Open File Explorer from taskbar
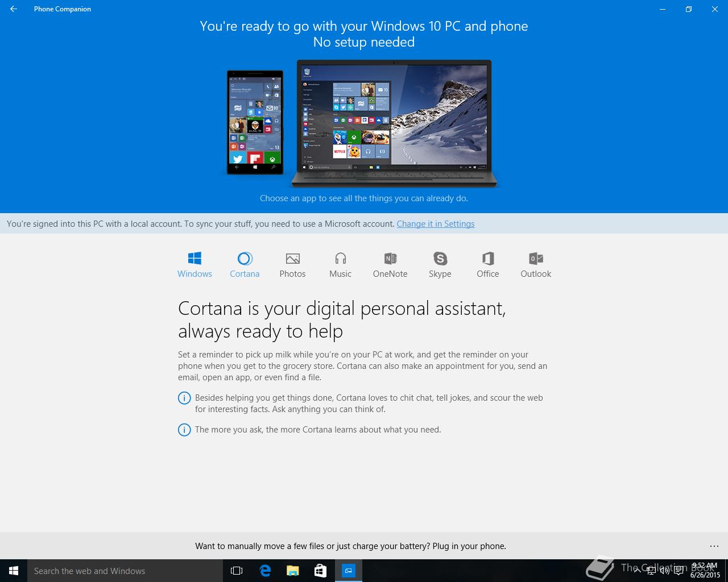 292,571
